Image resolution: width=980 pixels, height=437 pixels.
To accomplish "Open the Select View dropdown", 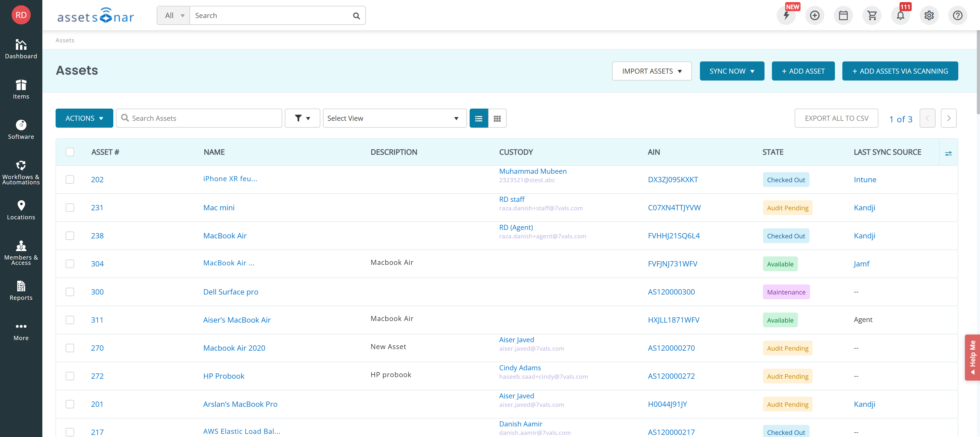I will tap(394, 118).
